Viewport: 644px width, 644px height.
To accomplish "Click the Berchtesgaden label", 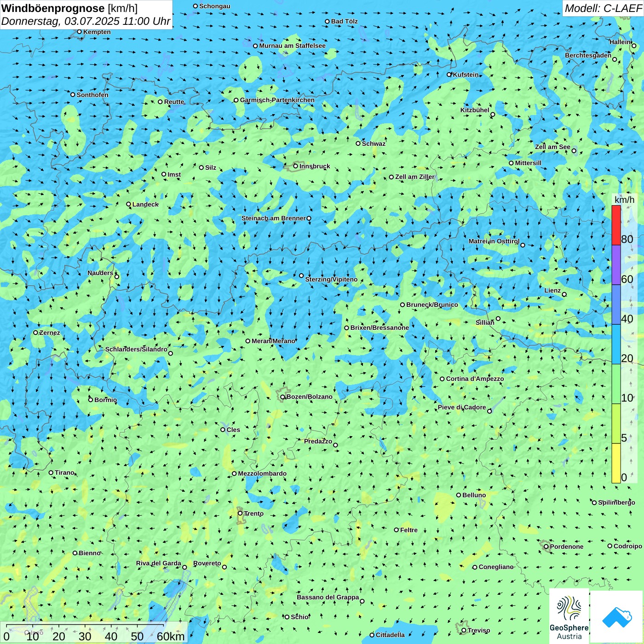I will point(588,55).
